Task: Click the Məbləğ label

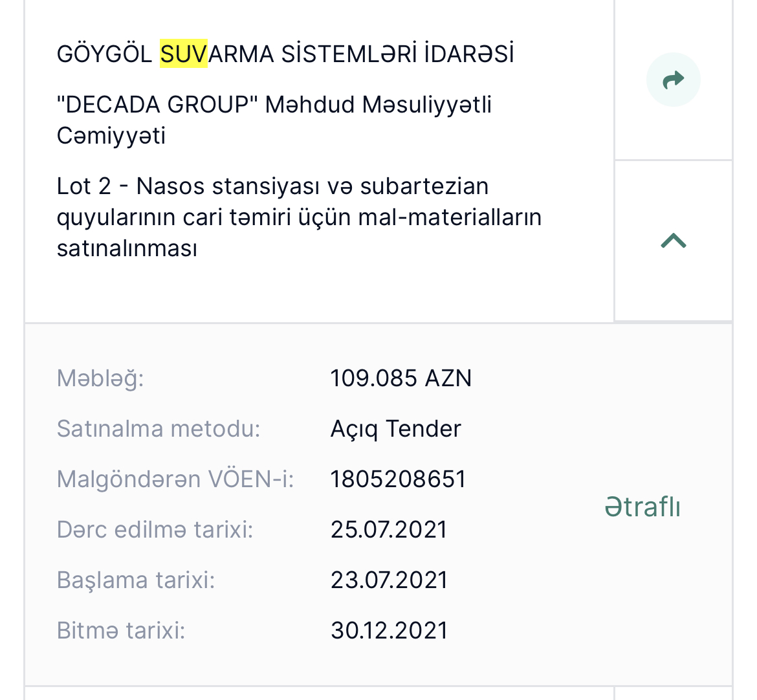Action: (100, 378)
